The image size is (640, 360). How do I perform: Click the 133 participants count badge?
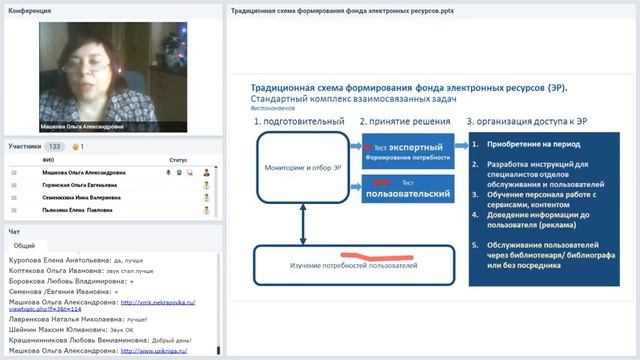pos(54,147)
